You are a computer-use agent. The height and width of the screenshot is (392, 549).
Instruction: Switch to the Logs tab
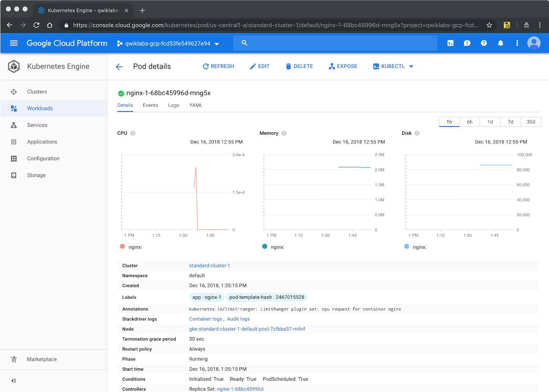[174, 105]
